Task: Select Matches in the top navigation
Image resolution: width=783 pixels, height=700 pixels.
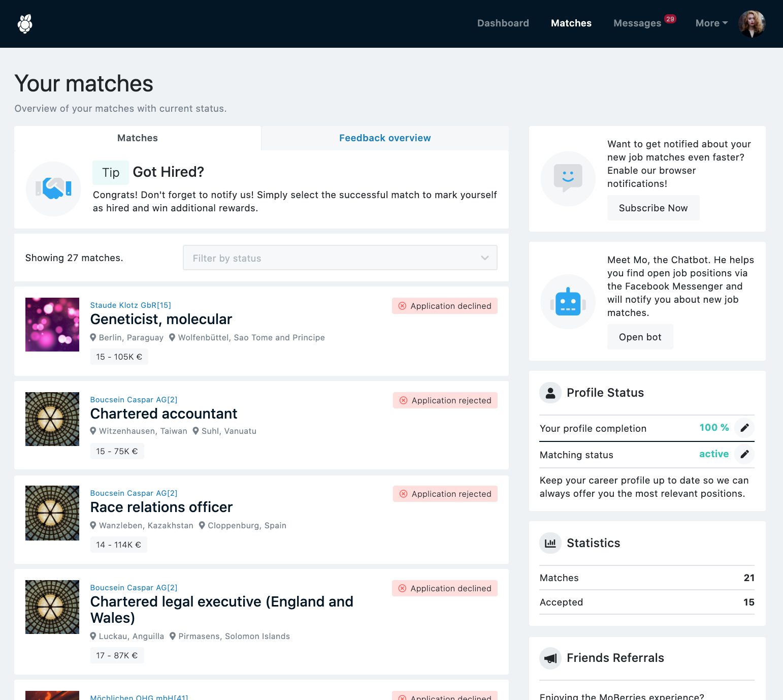Action: pos(571,23)
